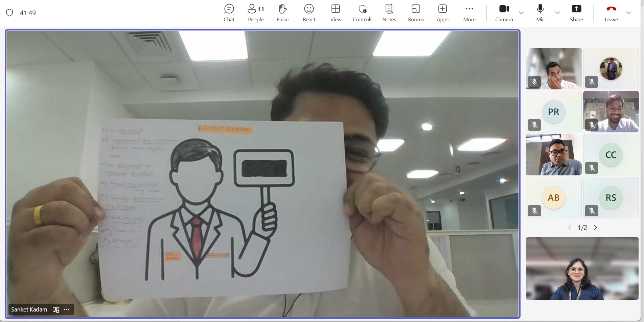
Task: Toggle the Mic mute state
Action: 540,13
